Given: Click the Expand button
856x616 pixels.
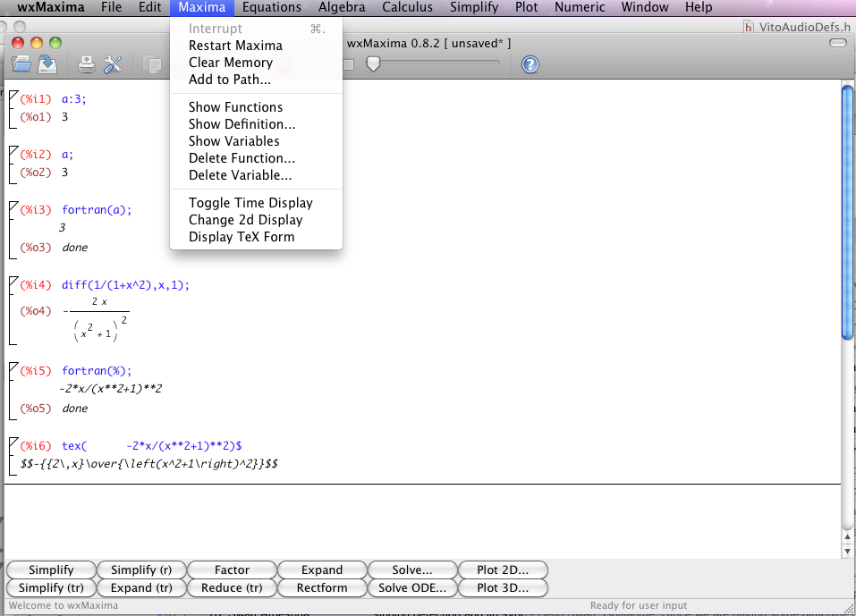Looking at the screenshot, I should coord(322,570).
